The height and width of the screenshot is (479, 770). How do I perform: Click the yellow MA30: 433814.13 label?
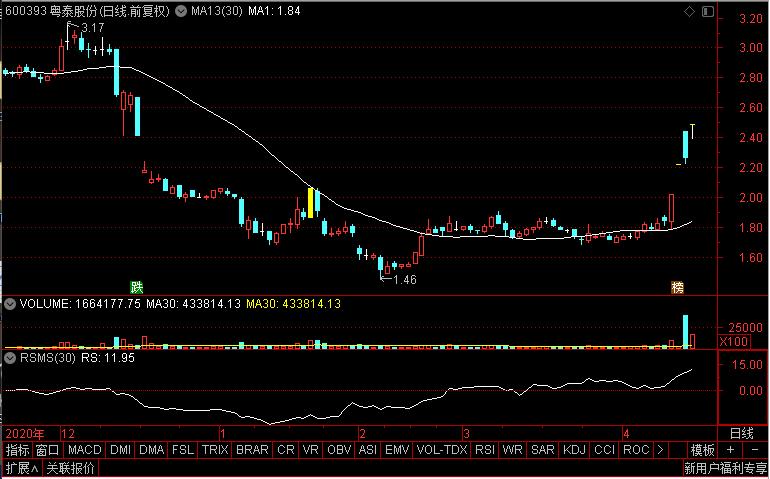293,304
